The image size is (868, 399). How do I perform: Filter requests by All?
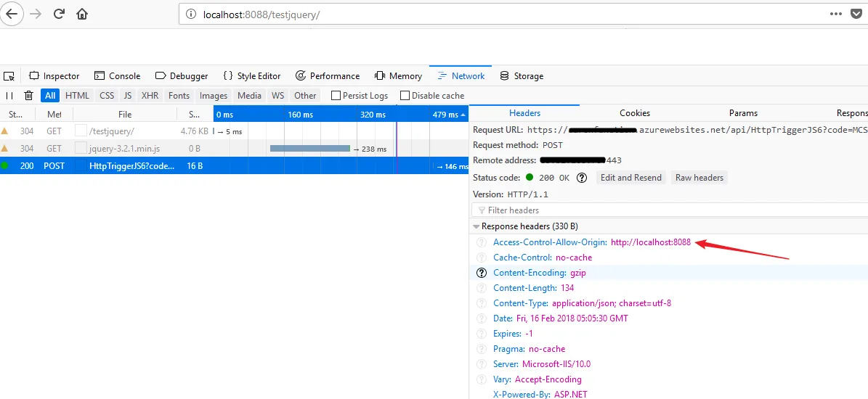point(50,96)
